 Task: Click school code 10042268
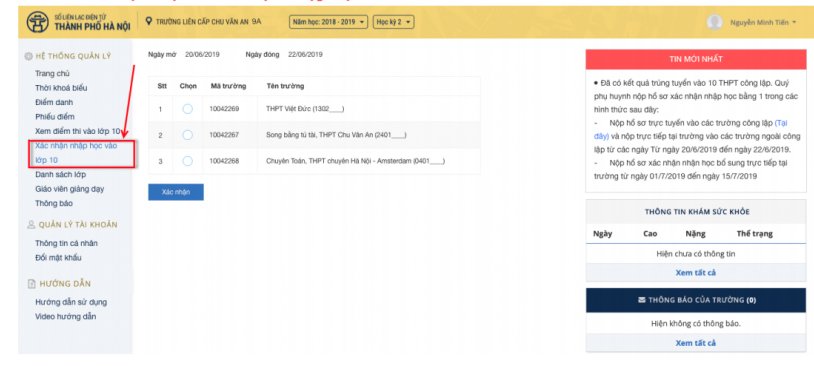[x=224, y=161]
